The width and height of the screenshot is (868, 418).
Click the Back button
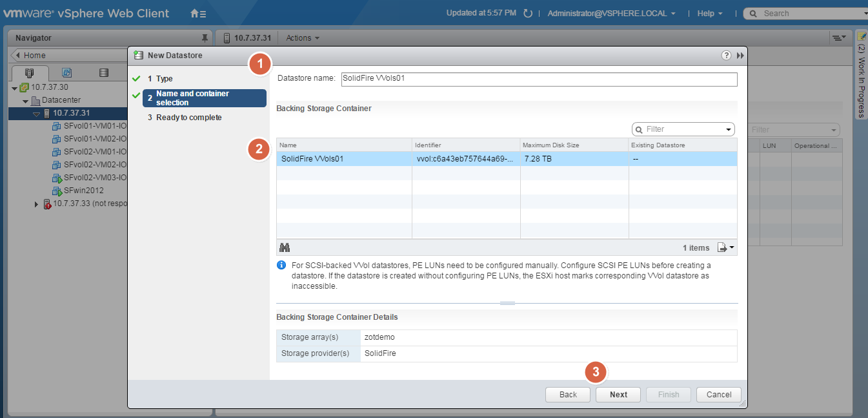pos(568,395)
